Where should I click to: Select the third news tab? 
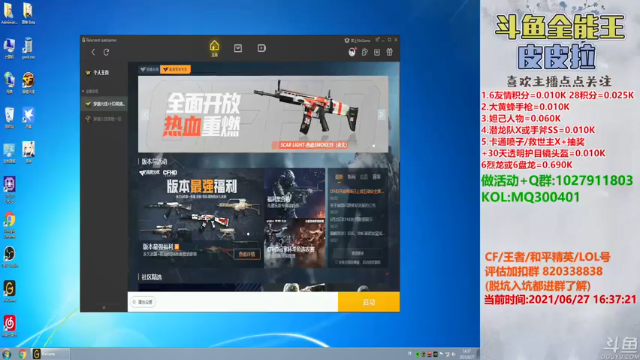click(x=364, y=177)
